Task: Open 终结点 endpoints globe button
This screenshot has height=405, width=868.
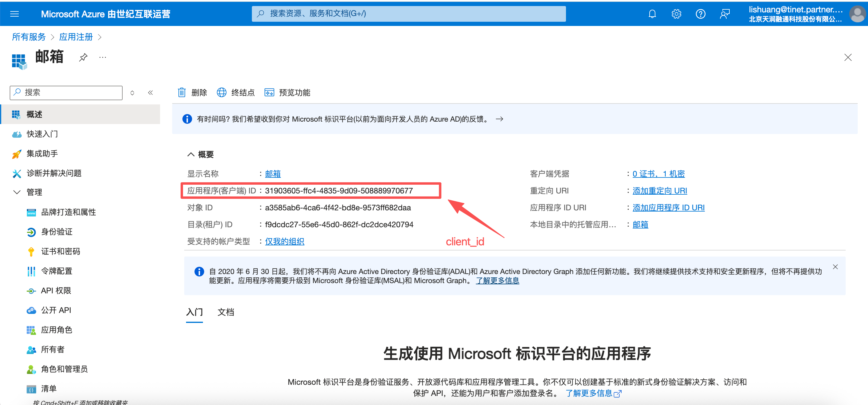Action: click(236, 93)
